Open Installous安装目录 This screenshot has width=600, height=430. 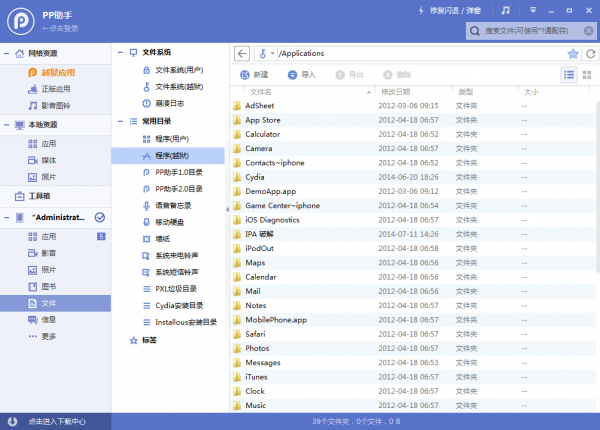click(x=168, y=322)
